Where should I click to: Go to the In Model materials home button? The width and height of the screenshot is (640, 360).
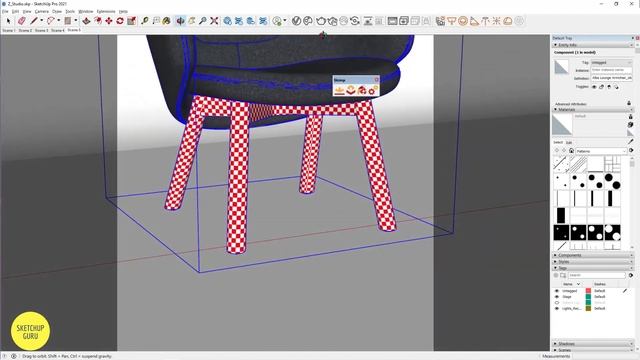(571, 151)
